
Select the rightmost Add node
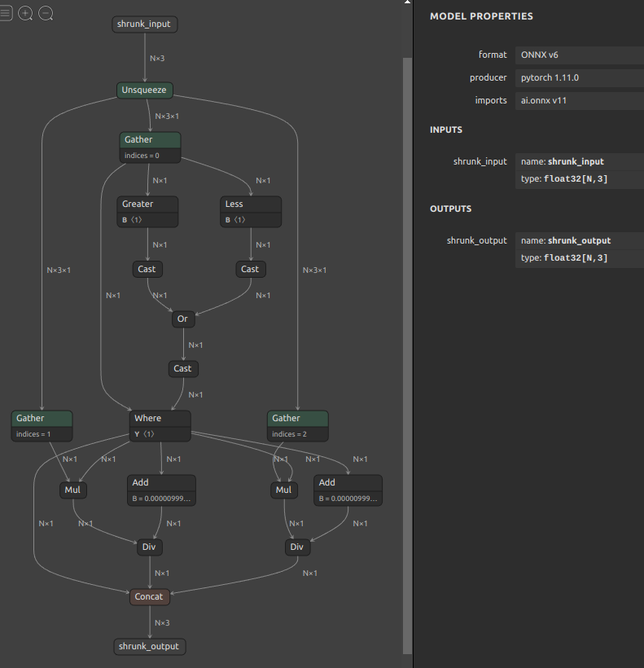point(348,490)
